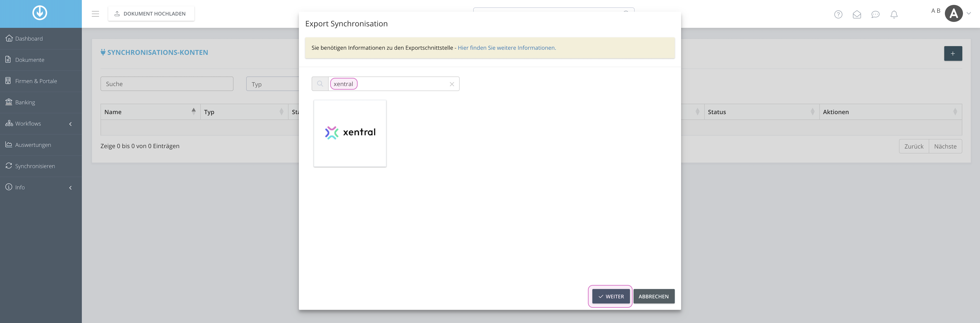The height and width of the screenshot is (323, 980).
Task: Open Firmen & Portale in sidebar
Action: click(41, 81)
